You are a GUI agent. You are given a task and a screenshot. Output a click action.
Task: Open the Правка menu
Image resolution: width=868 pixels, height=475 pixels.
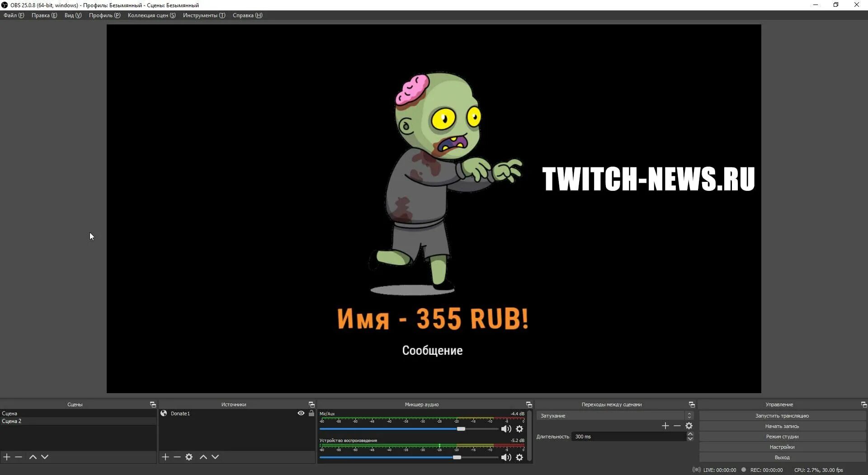pos(44,15)
